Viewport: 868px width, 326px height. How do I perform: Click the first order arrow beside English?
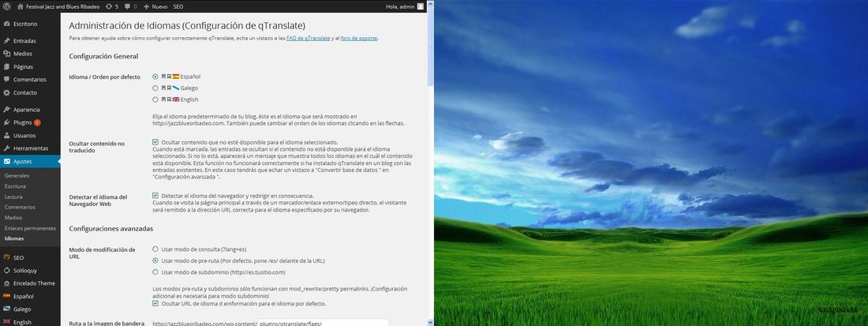(163, 99)
